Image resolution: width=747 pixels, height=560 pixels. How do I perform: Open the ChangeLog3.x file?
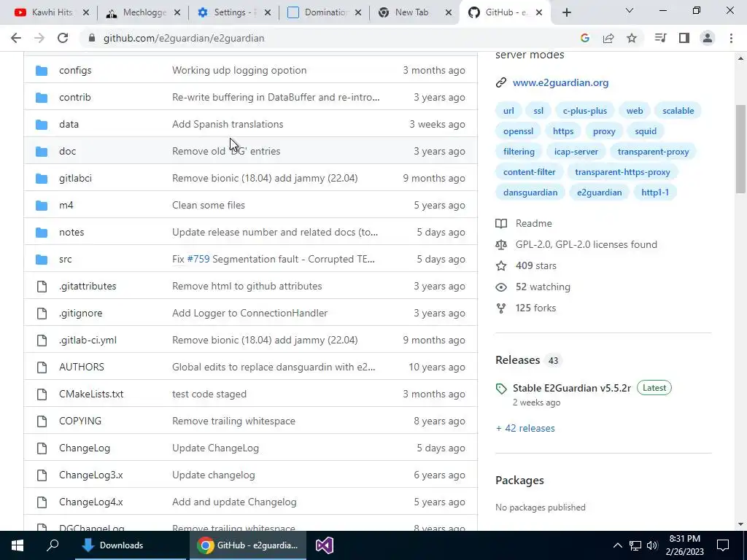coord(91,475)
